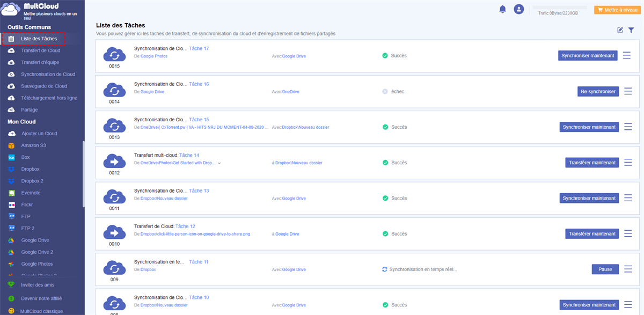The width and height of the screenshot is (644, 315).
Task: Click the notification bell icon
Action: 503,9
